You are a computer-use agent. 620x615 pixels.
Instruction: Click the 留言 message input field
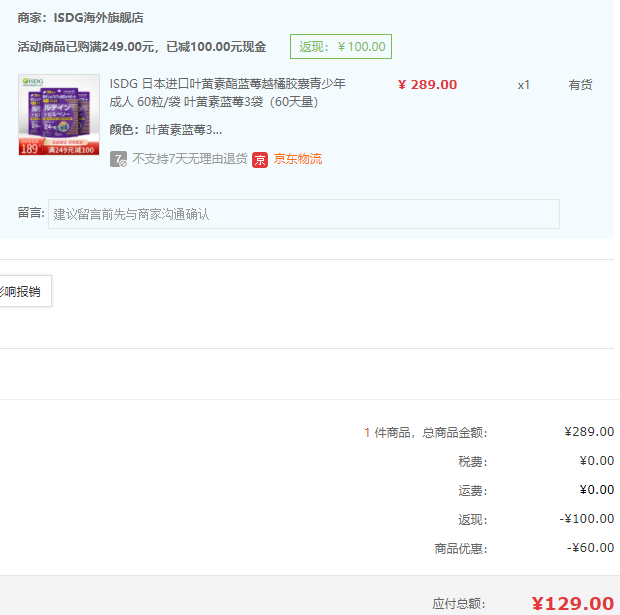point(304,214)
